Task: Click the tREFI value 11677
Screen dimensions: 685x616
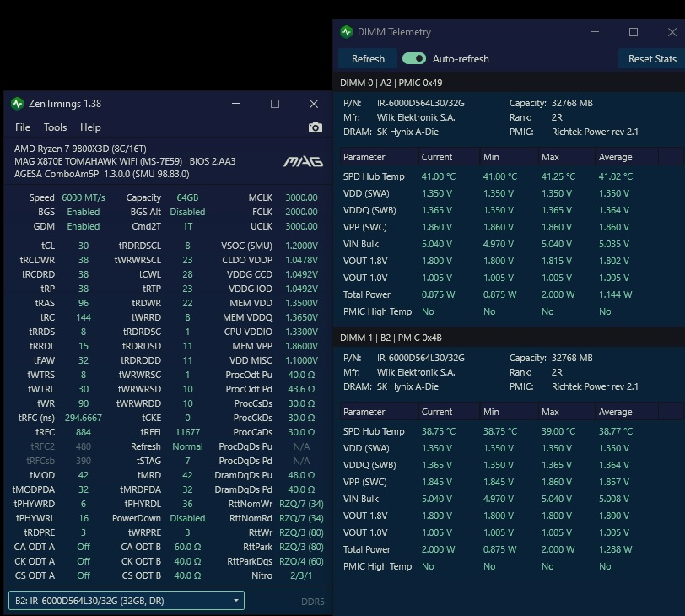Action: [x=187, y=432]
